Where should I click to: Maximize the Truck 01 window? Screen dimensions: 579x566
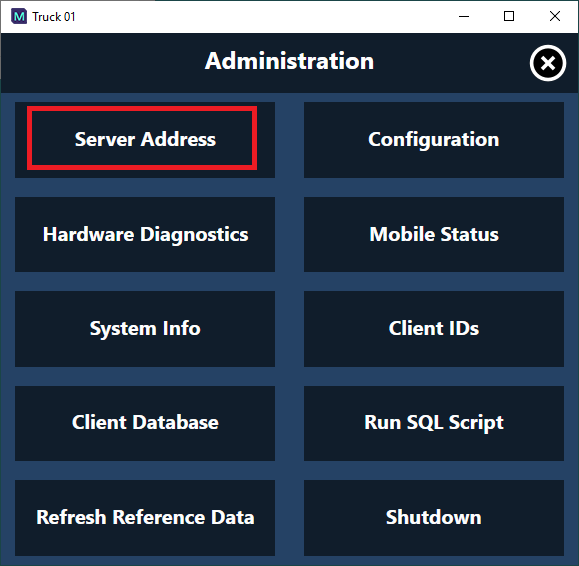[x=509, y=16]
